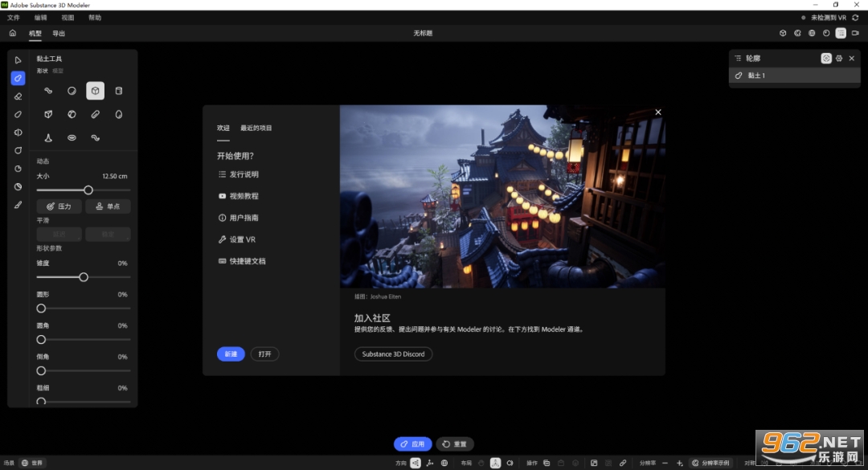Open the 发行说明 release notes link
The height and width of the screenshot is (470, 868).
pos(239,174)
